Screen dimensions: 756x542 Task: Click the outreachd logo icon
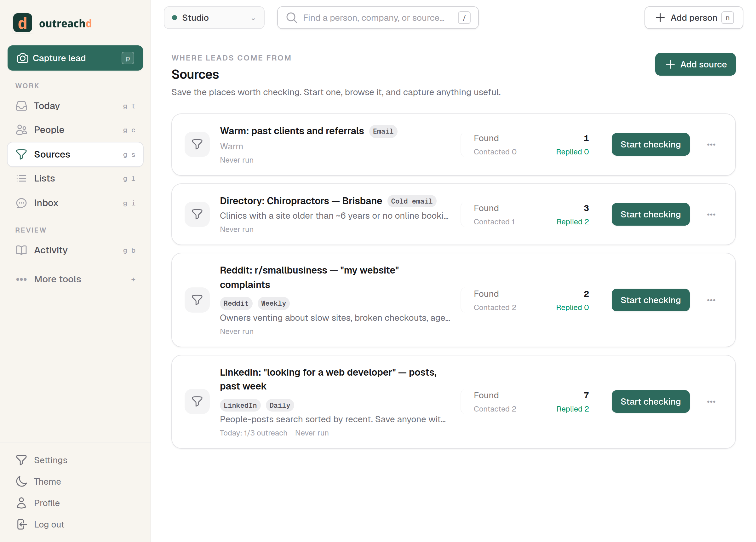(x=23, y=23)
